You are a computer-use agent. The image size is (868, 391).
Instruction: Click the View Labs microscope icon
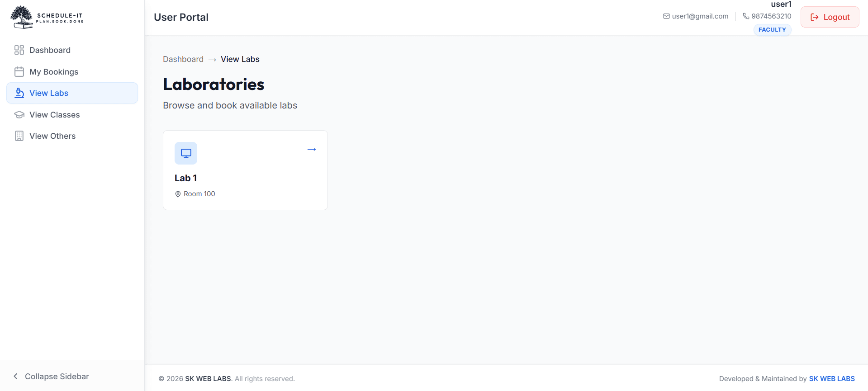point(19,93)
